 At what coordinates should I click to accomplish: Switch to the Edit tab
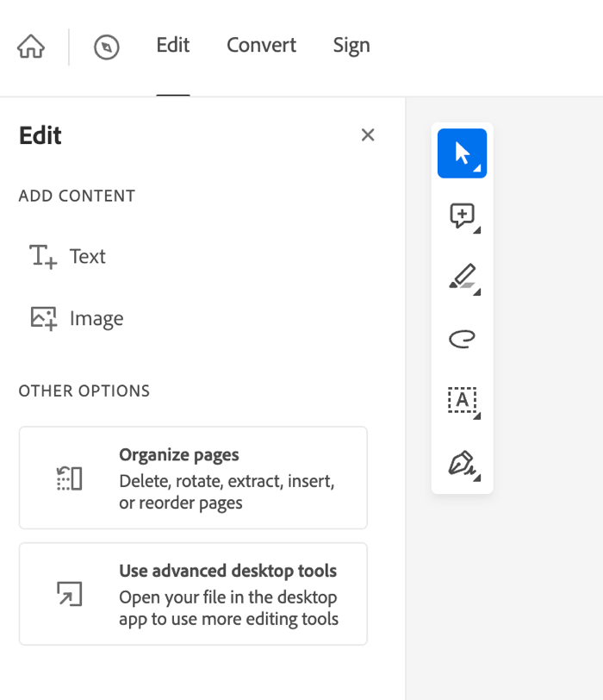click(173, 46)
